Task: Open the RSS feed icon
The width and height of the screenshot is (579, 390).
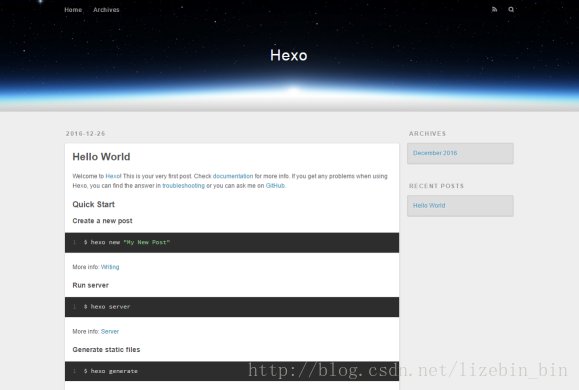Action: pos(494,10)
